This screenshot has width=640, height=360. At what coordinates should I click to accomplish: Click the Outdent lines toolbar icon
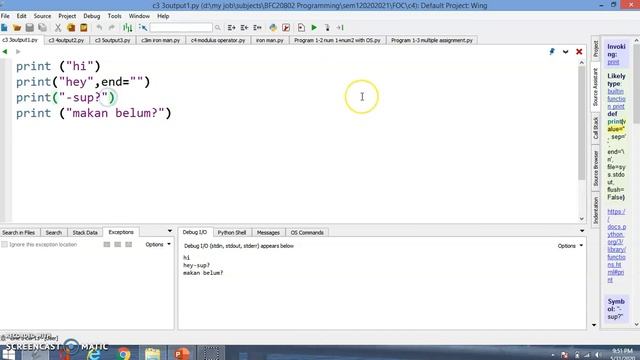pyautogui.click(x=244, y=27)
